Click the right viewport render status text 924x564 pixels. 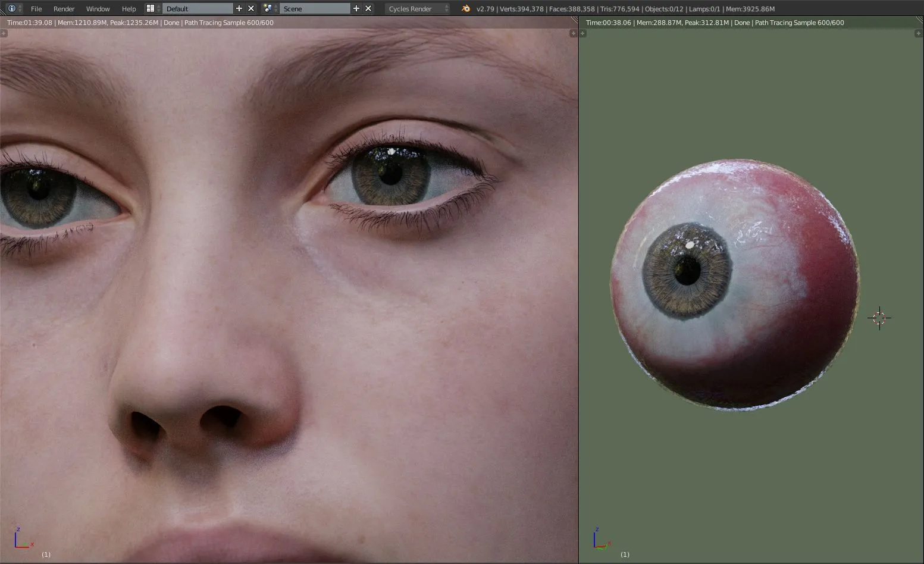click(715, 23)
